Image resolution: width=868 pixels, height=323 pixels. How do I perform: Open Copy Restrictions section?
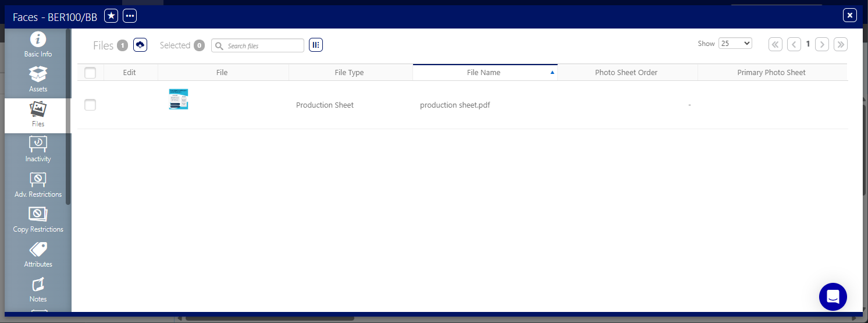38,220
